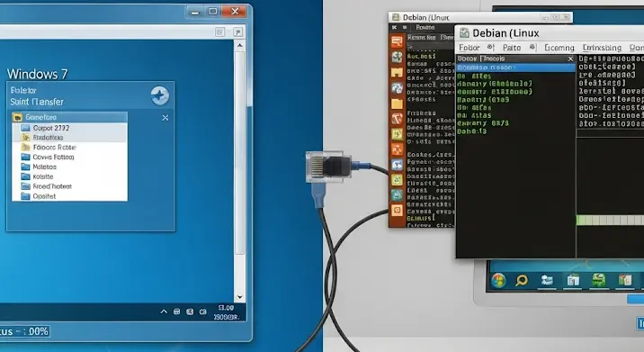This screenshot has width=644, height=352.
Task: Select the "Kolsitte" folder
Action: tap(70, 176)
